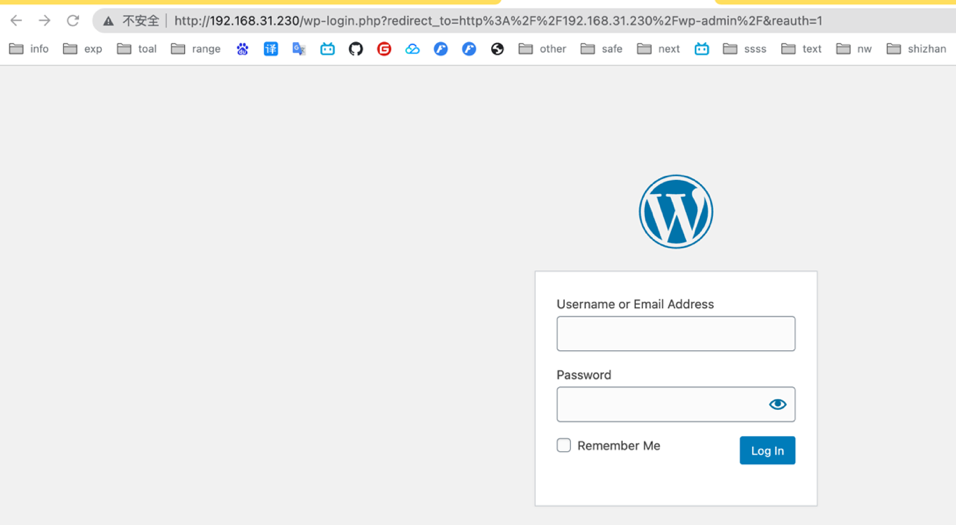Reload the page with the refresh icon
The image size is (956, 525).
[x=73, y=20]
